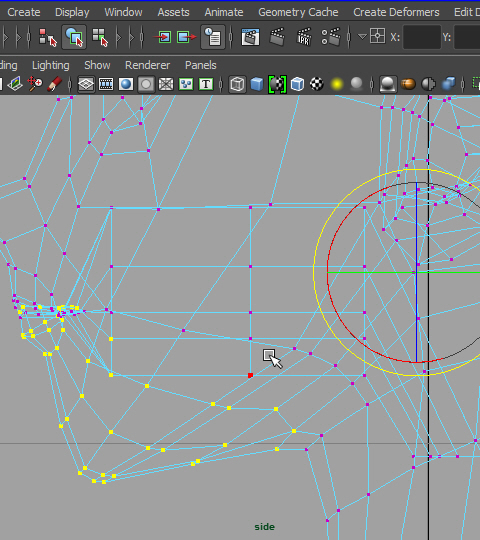Open the Assets menu
The width and height of the screenshot is (480, 540).
(x=173, y=12)
